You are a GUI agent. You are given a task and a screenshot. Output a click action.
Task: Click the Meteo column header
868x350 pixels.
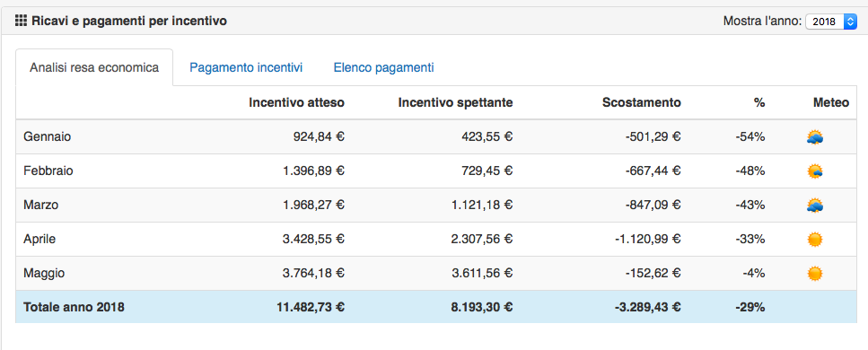831,102
